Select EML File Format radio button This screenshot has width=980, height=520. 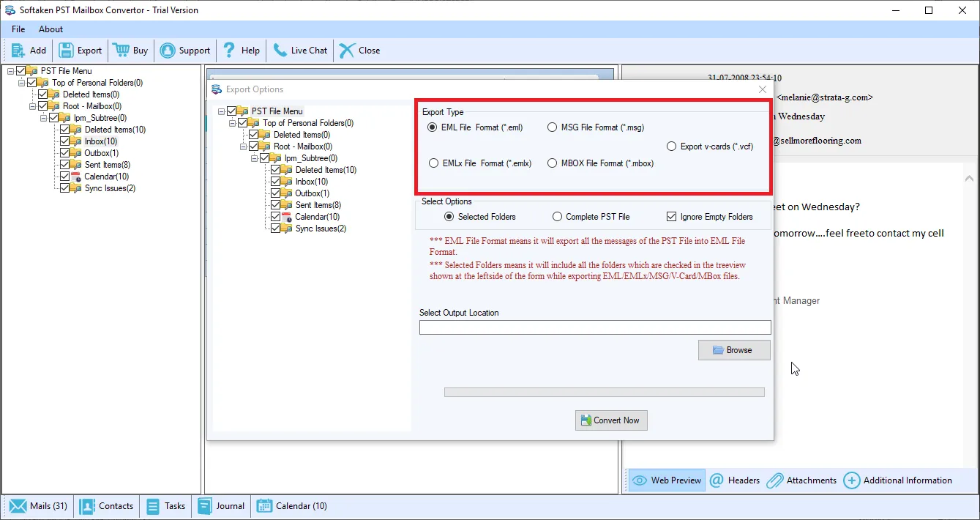point(433,127)
